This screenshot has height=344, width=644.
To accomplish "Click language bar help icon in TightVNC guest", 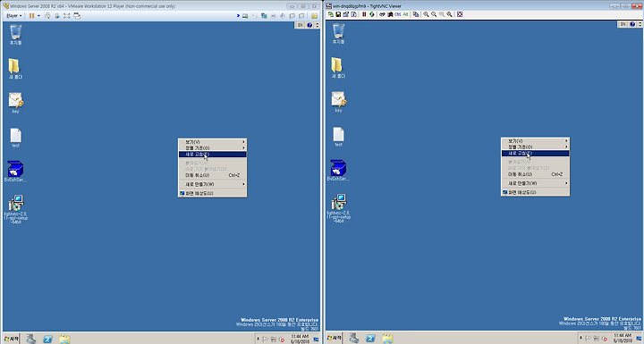I will (632, 24).
